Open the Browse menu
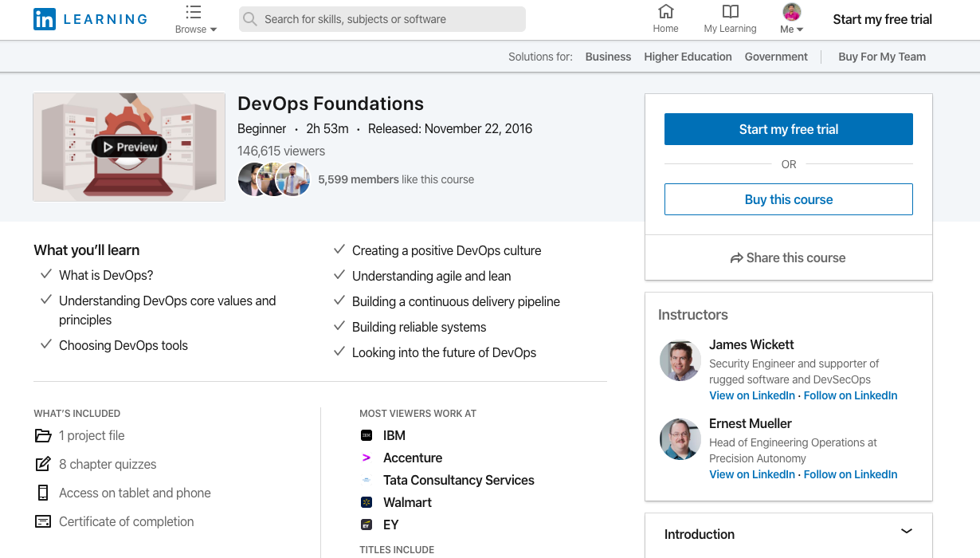The width and height of the screenshot is (980, 558). (195, 20)
